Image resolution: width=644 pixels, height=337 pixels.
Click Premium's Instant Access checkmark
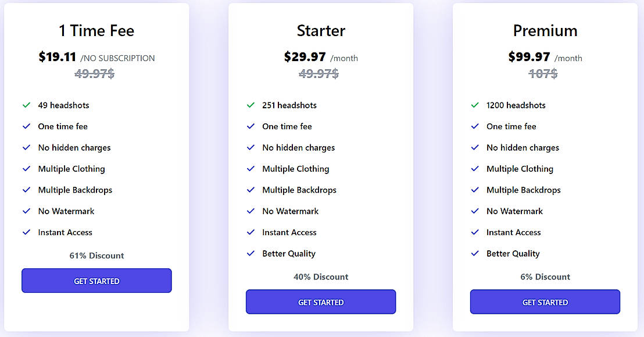(475, 232)
